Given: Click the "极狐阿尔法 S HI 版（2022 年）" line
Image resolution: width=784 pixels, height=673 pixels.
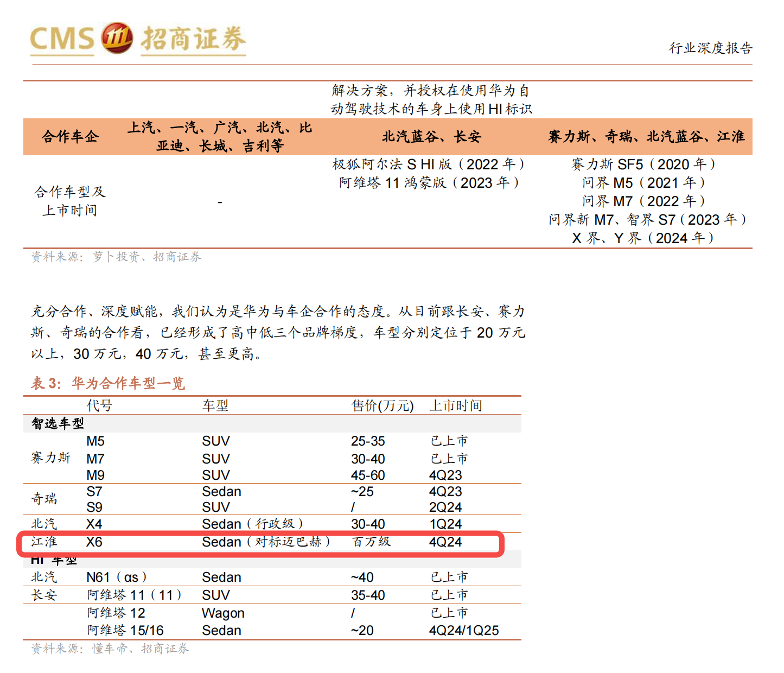Looking at the screenshot, I should click(x=429, y=164).
